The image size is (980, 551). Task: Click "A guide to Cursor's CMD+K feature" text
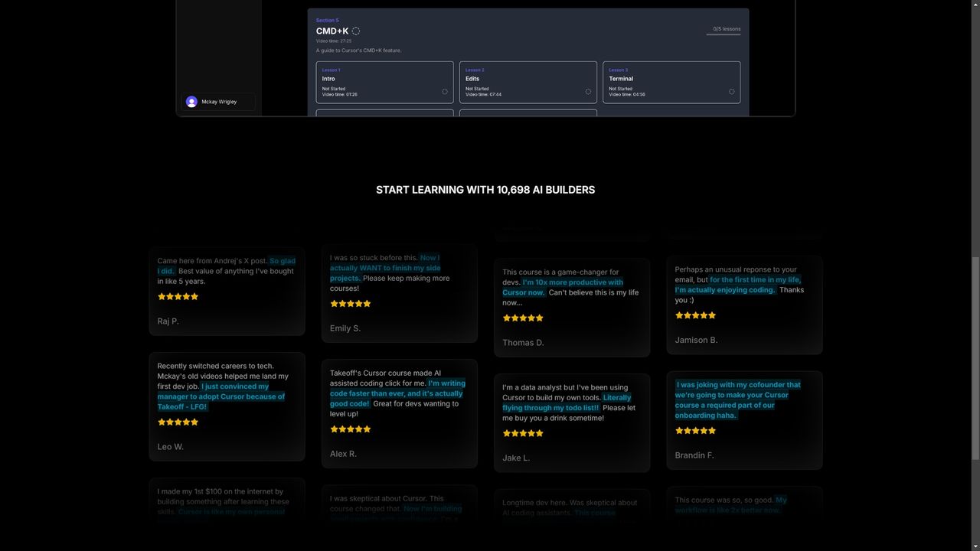tap(359, 51)
